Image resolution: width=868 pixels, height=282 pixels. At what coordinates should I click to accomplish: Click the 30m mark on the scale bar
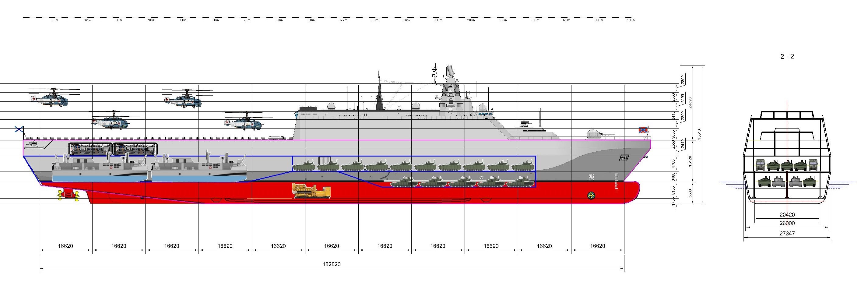[x=119, y=20]
